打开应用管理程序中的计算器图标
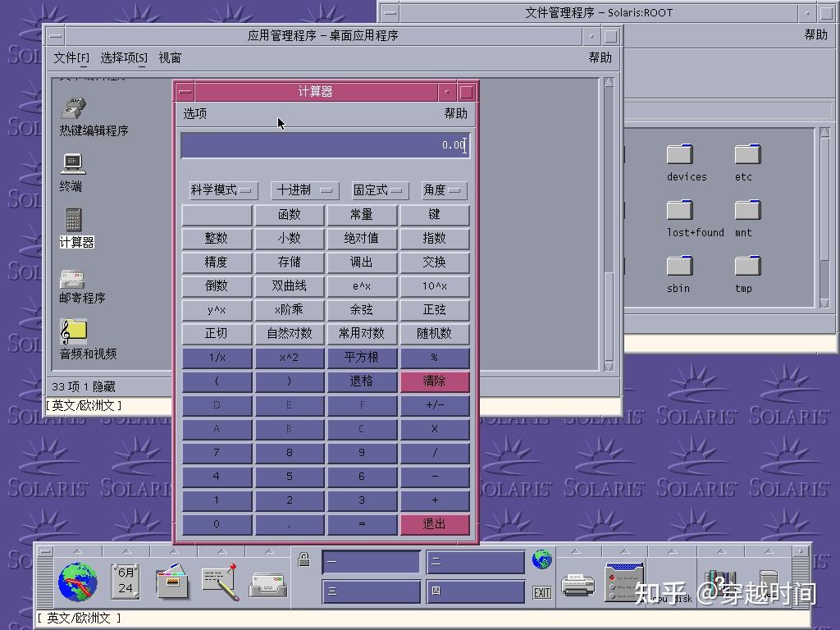840x630 pixels. pyautogui.click(x=75, y=221)
